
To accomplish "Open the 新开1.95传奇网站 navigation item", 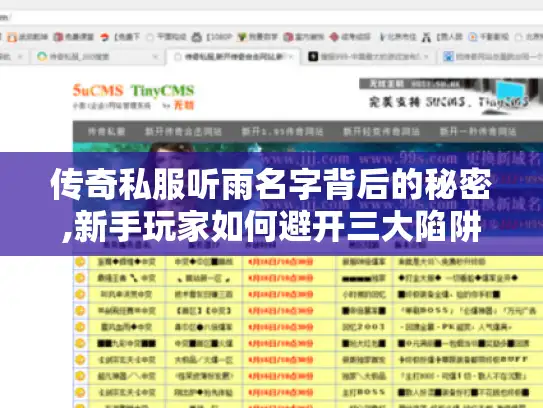I will pyautogui.click(x=282, y=132).
